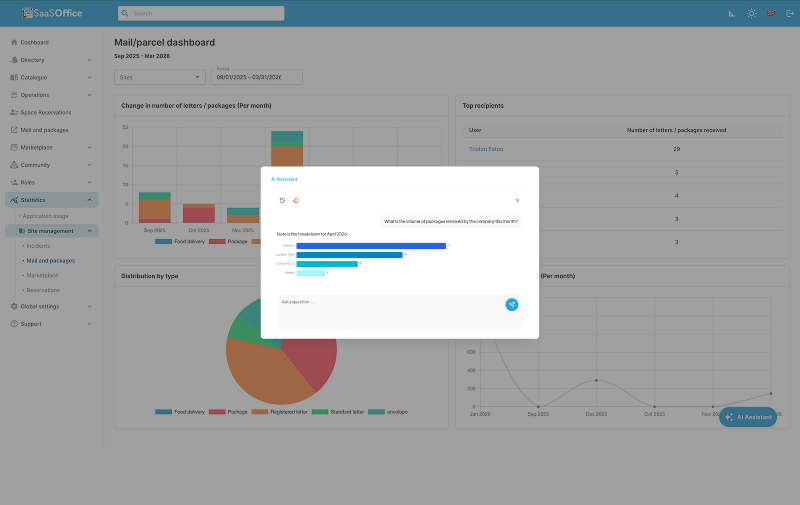This screenshot has width=800, height=505.
Task: Expand the Catalogue chevron
Action: (89, 78)
